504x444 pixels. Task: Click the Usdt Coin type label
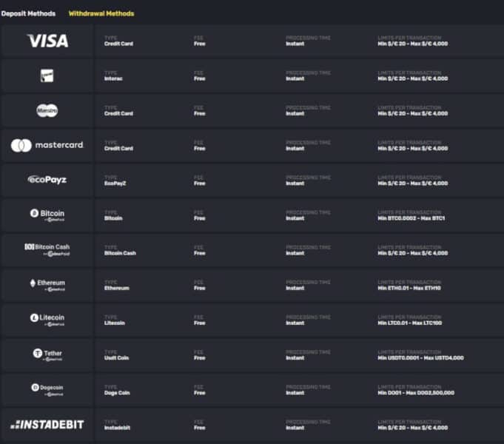coord(116,358)
